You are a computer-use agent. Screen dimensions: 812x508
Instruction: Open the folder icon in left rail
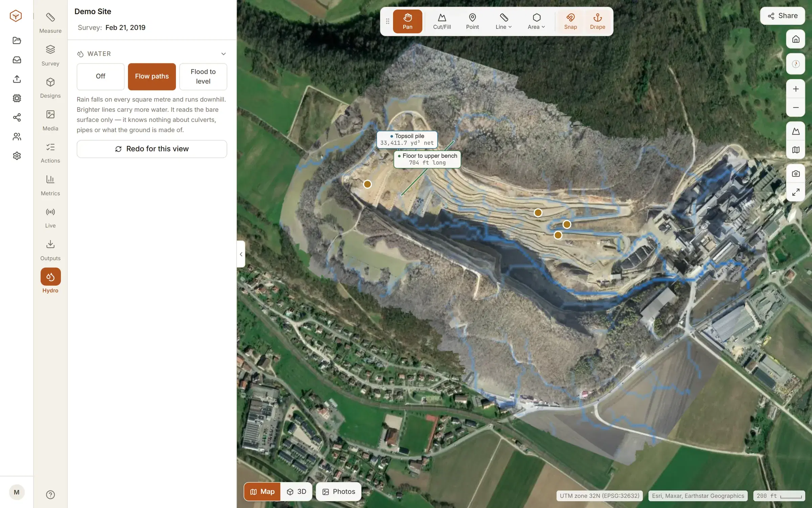pyautogui.click(x=17, y=41)
